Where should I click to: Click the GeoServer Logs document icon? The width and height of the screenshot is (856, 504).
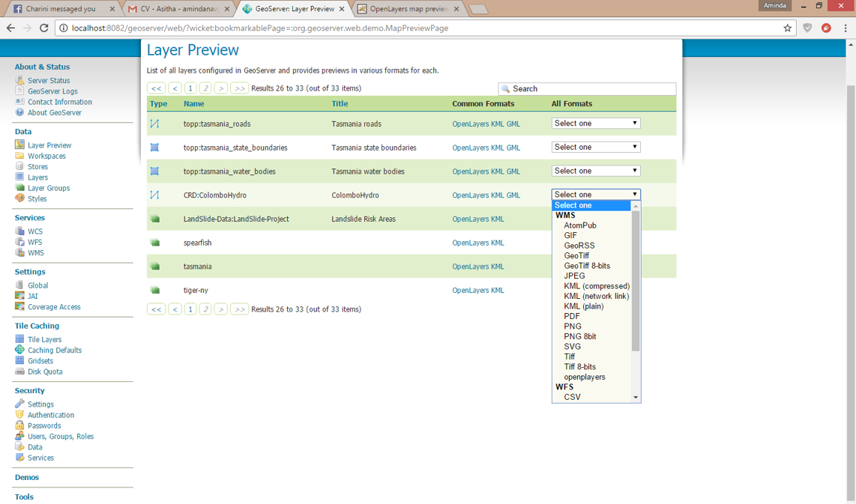point(19,91)
